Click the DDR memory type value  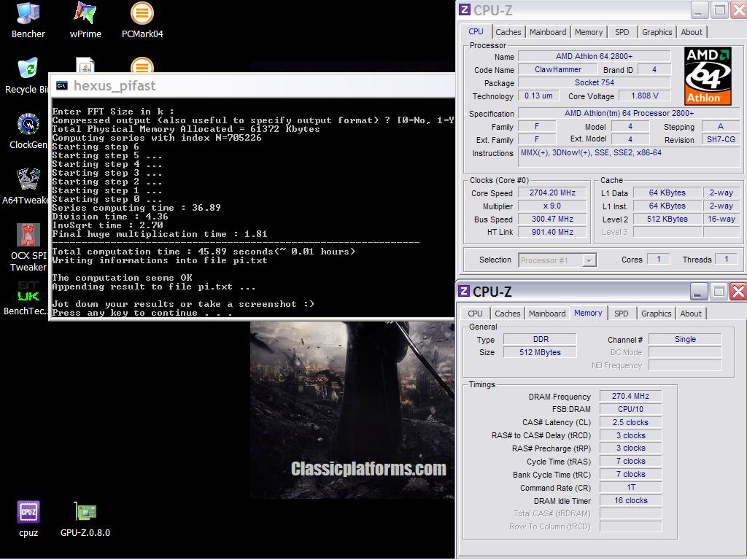click(x=540, y=340)
